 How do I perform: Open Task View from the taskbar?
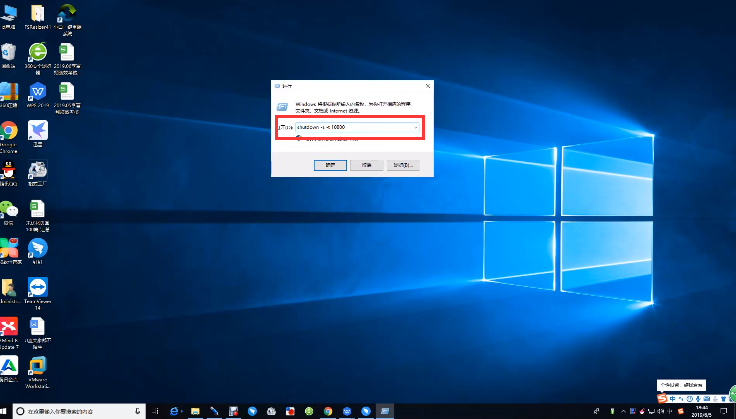coord(156,411)
